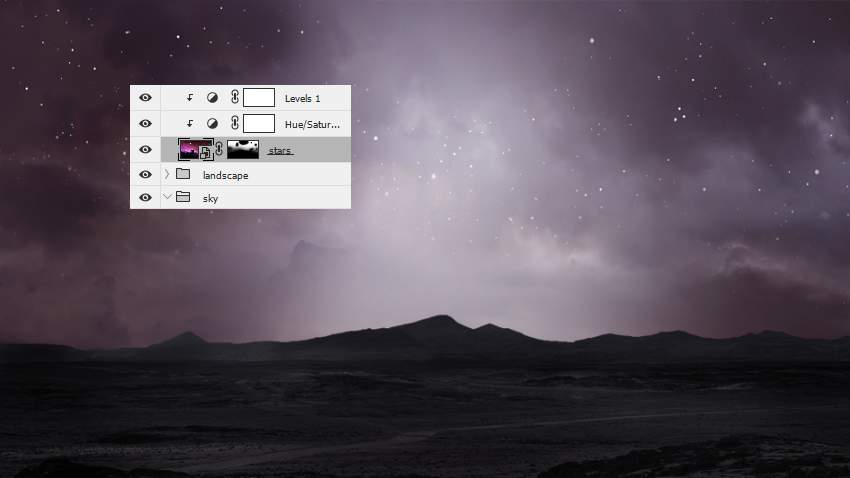
Task: Select the sky group folder icon
Action: pyautogui.click(x=183, y=197)
